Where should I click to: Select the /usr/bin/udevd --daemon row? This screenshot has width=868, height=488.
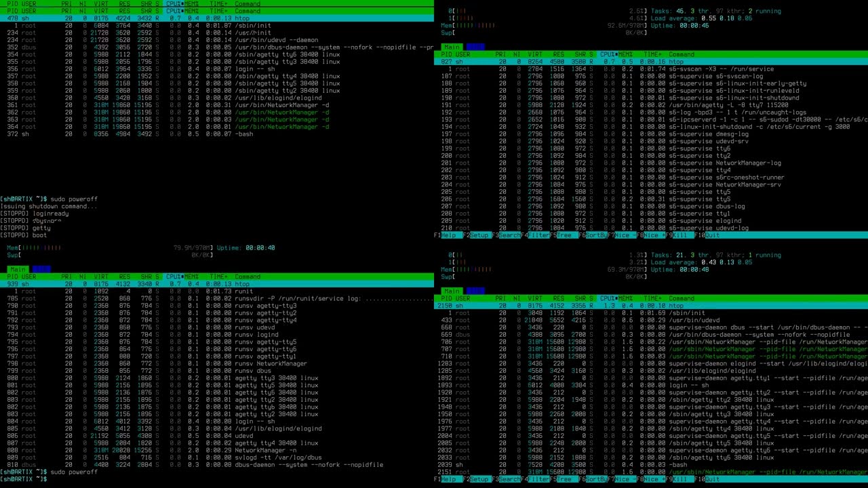click(217, 40)
